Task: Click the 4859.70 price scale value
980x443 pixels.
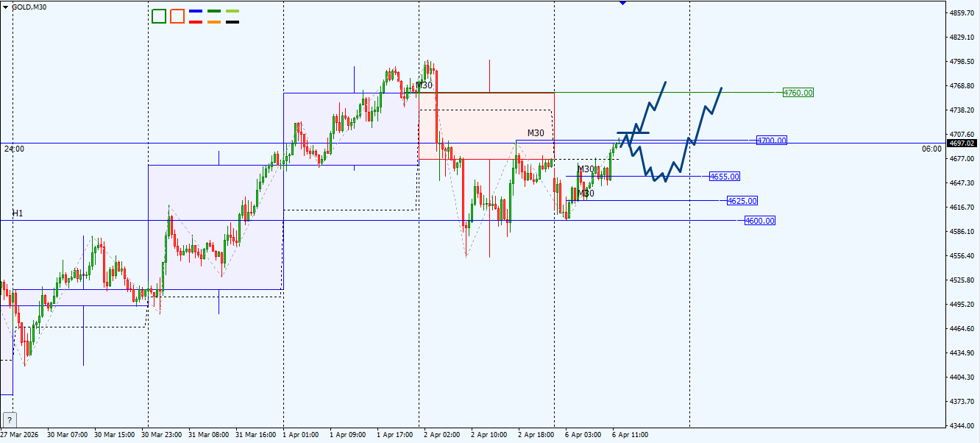Action: click(962, 13)
